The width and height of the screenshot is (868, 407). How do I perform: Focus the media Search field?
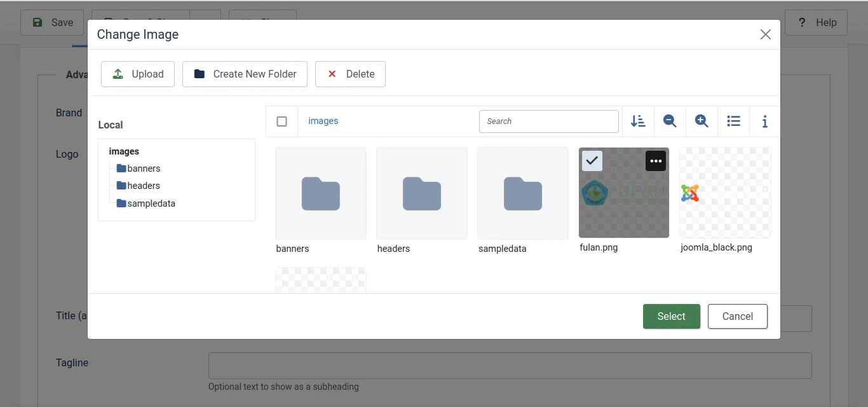tap(549, 121)
